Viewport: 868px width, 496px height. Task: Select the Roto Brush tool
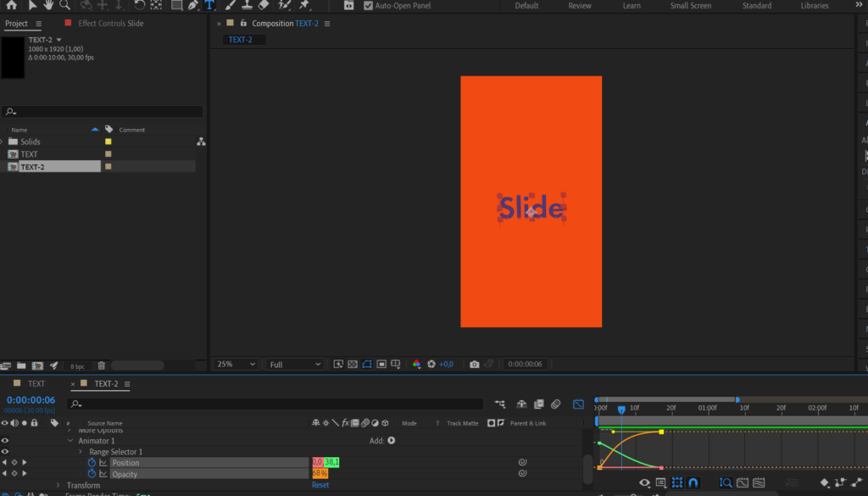(284, 5)
